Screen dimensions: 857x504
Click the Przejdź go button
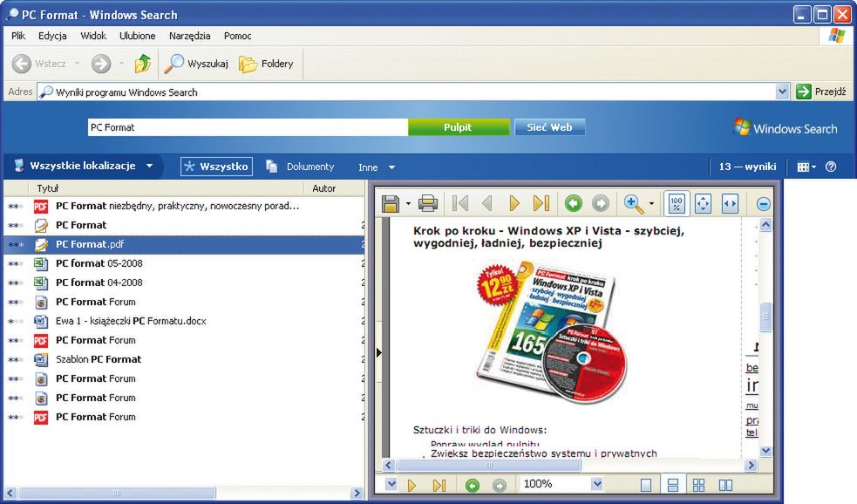[x=821, y=92]
